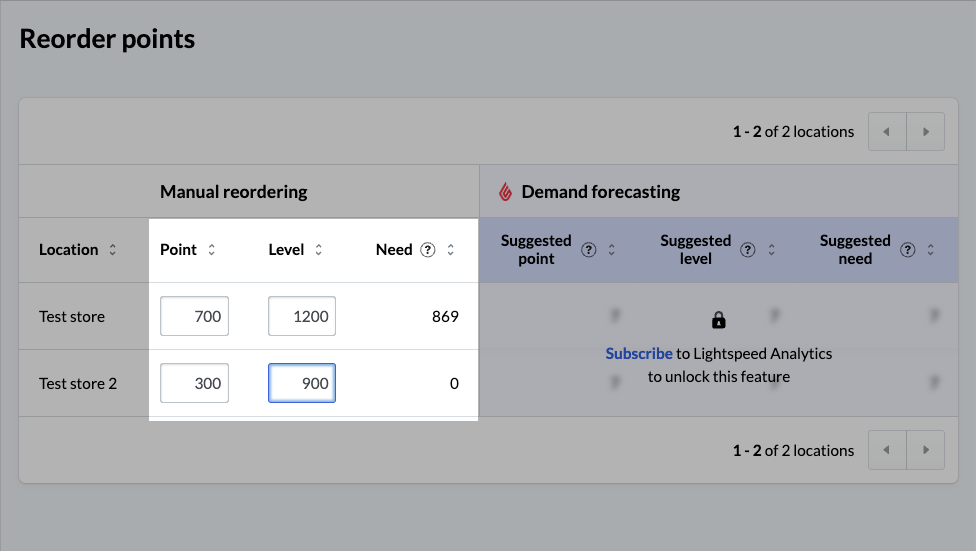Viewport: 976px width, 551px height.
Task: Sort by Level column arrows
Action: [x=318, y=250]
